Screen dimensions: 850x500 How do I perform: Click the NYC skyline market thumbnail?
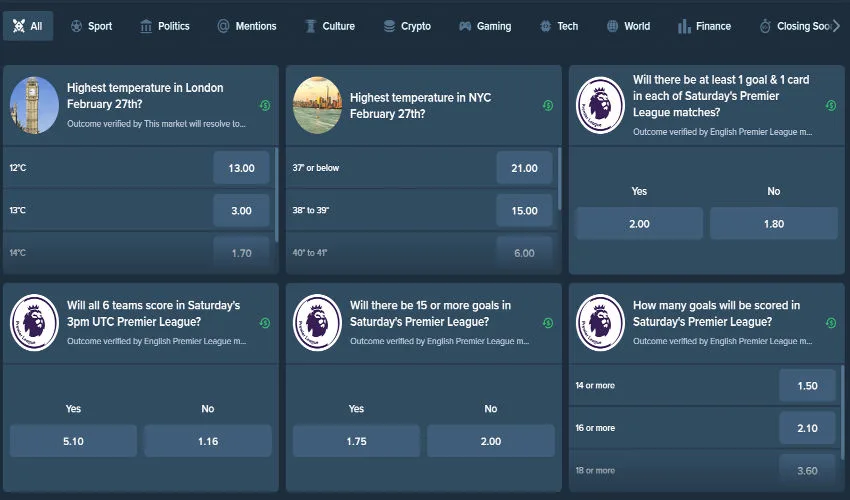pos(317,105)
